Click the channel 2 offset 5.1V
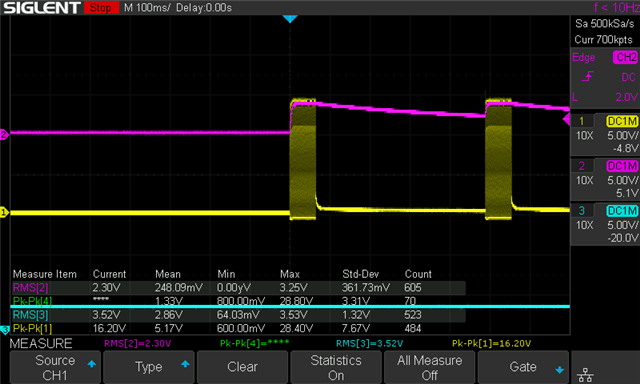The image size is (640, 384). pyautogui.click(x=627, y=193)
